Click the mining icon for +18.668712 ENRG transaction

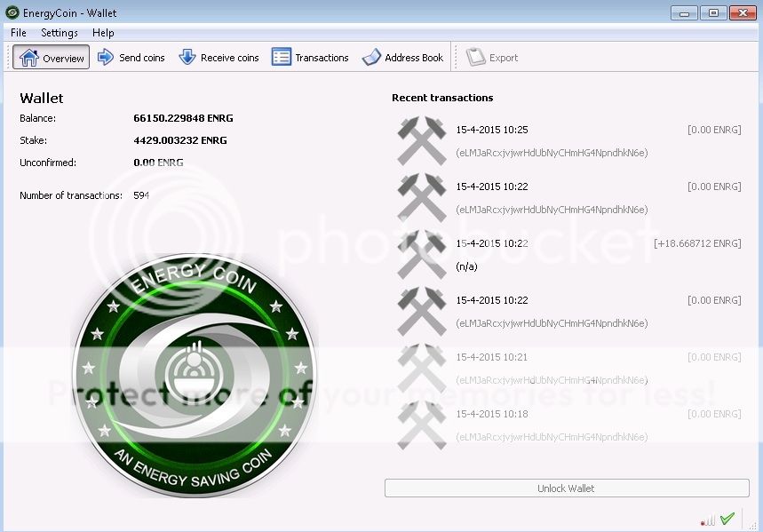click(421, 255)
